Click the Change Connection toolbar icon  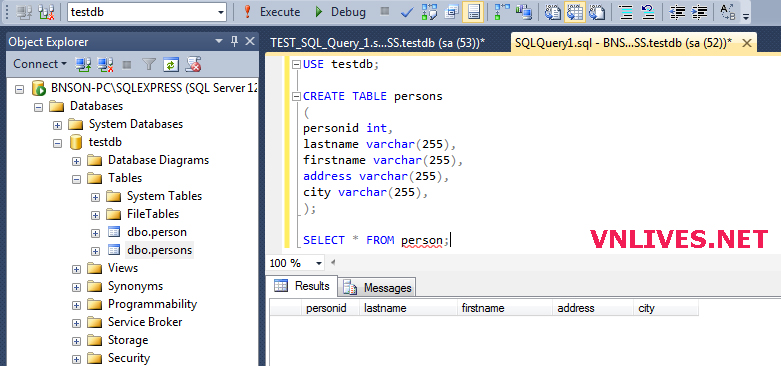point(46,12)
